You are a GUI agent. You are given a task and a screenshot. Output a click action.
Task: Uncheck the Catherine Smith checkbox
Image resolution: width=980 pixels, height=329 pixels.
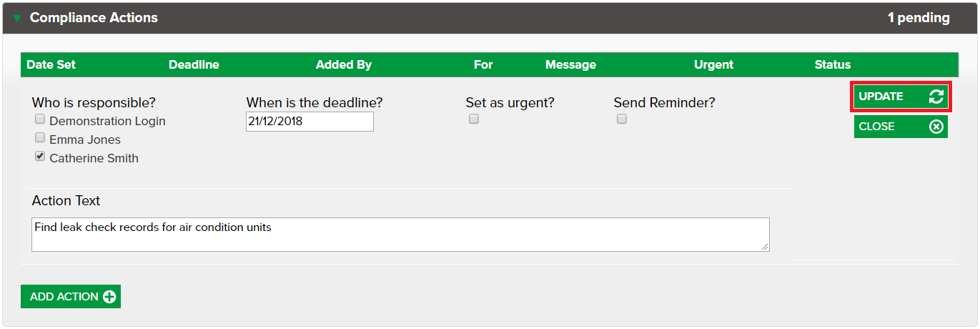(40, 157)
